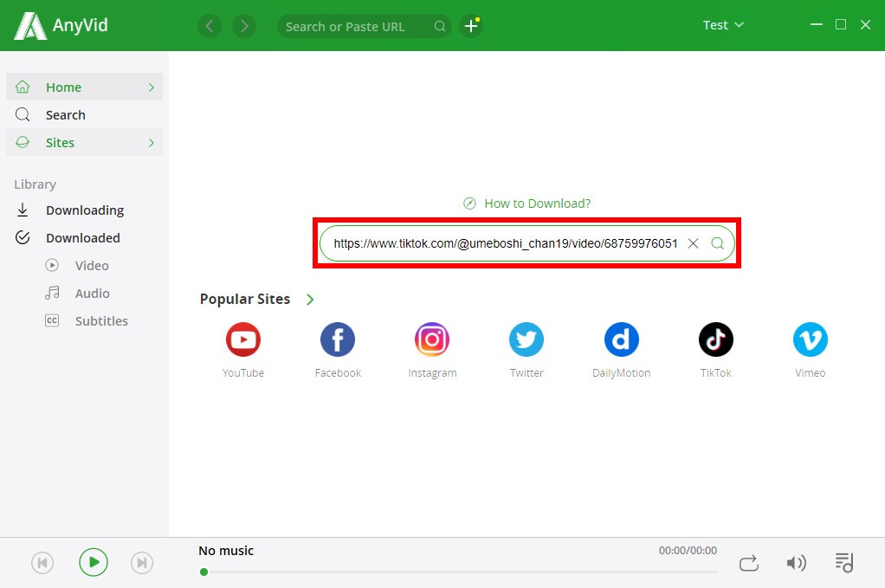Go back with the left arrow button
This screenshot has height=588, width=885.
[x=210, y=26]
